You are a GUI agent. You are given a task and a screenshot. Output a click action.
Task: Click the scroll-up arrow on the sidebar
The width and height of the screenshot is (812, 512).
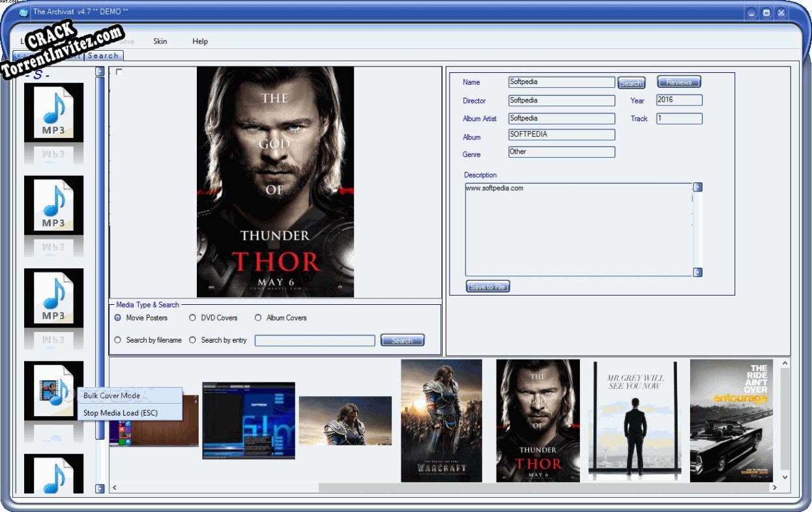pyautogui.click(x=100, y=72)
